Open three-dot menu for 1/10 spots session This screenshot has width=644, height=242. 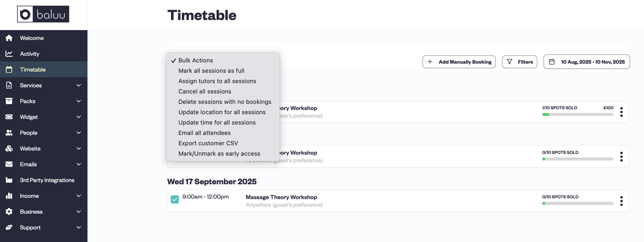pyautogui.click(x=621, y=112)
